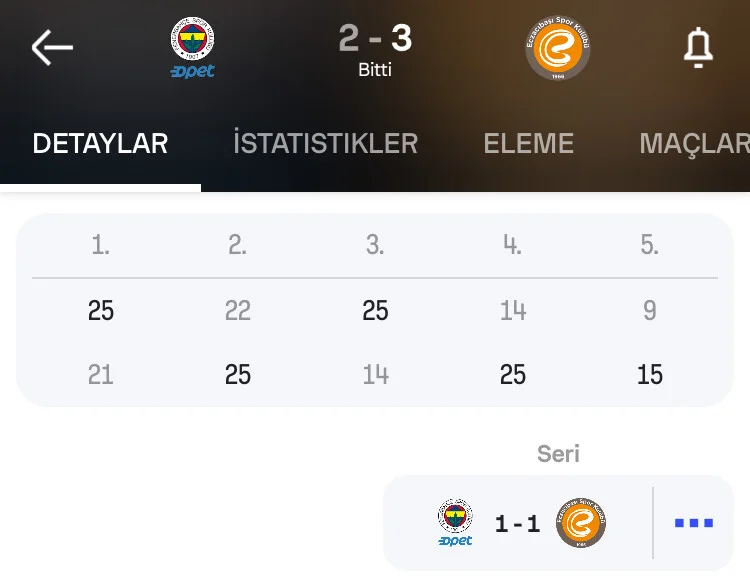Viewport: 750px width, 587px height.
Task: Tap the back arrow icon
Action: click(x=52, y=47)
